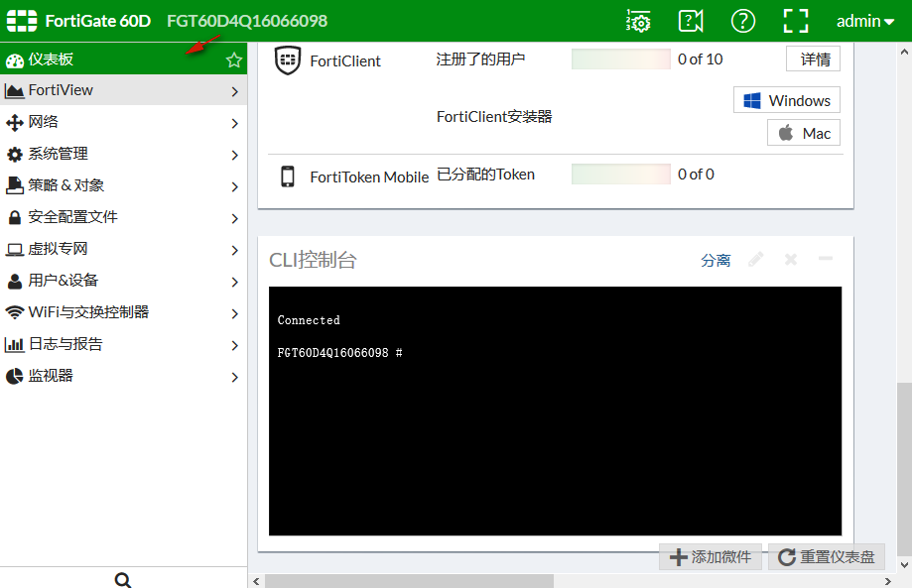Click the FortiView chart icon
Screen dimensions: 912x588
click(15, 90)
